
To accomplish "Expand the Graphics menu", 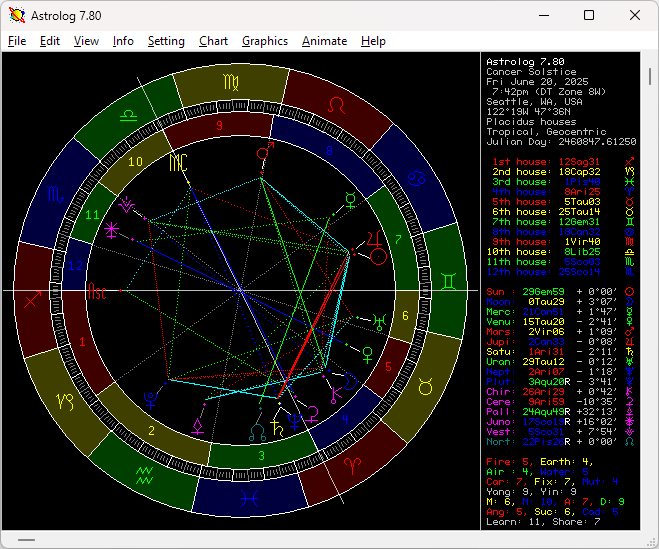I will (264, 41).
